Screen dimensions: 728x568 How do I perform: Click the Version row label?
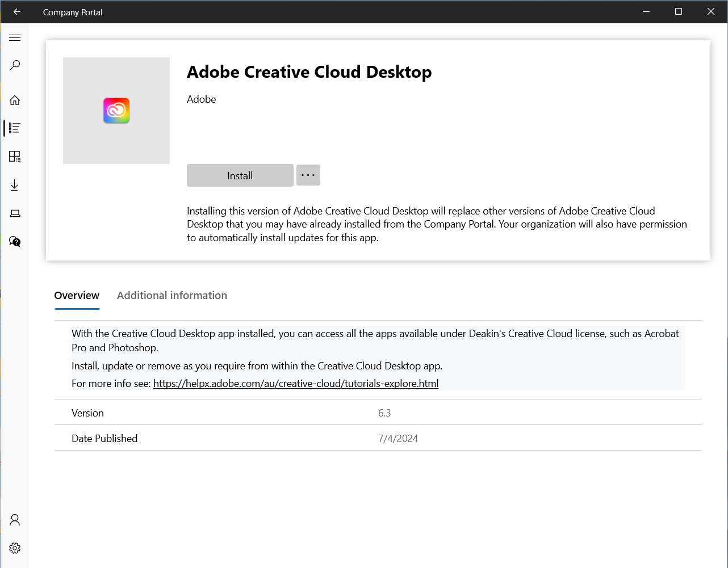87,413
